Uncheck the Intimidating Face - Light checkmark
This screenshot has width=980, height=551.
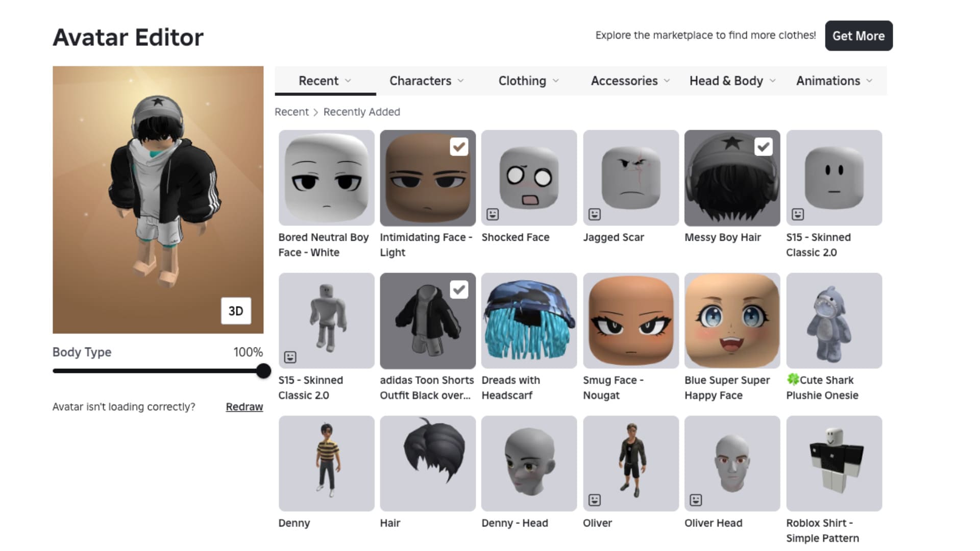[x=458, y=146]
